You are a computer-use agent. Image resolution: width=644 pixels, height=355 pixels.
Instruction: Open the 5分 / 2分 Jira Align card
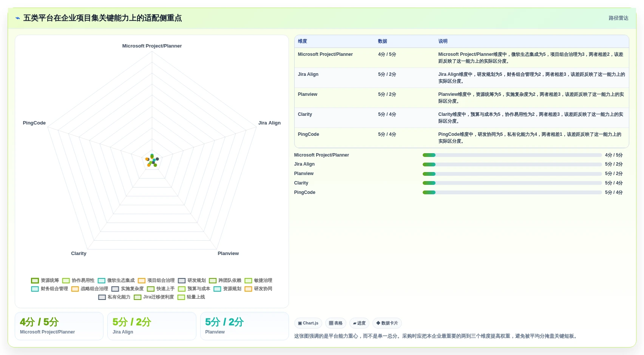pos(152,326)
